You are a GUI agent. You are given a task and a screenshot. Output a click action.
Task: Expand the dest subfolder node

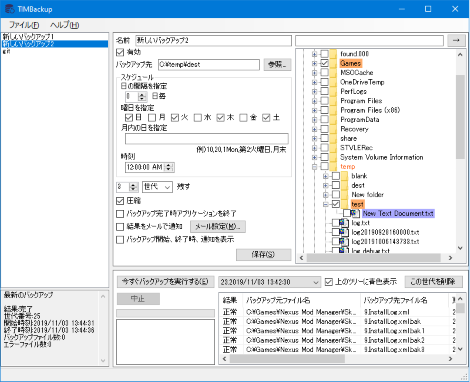click(326, 185)
